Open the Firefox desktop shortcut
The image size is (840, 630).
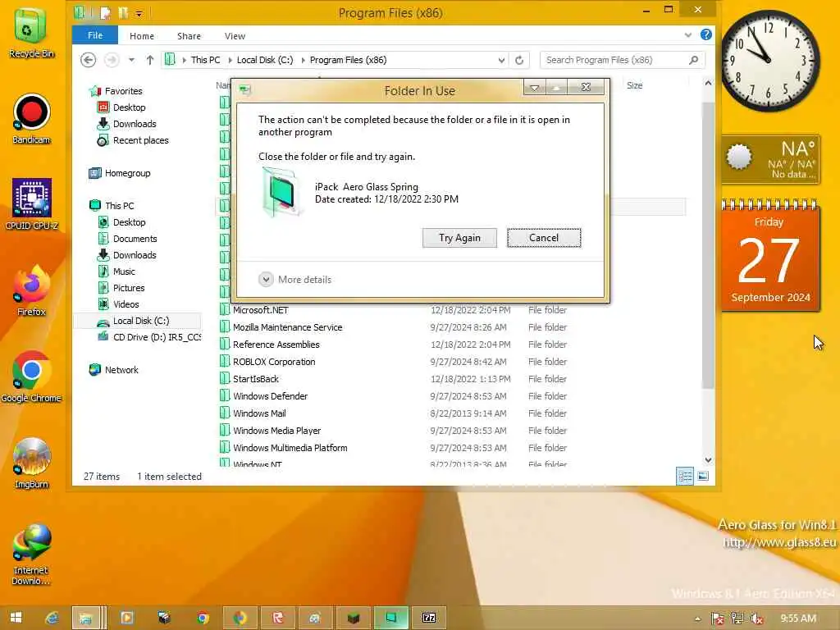pyautogui.click(x=31, y=291)
